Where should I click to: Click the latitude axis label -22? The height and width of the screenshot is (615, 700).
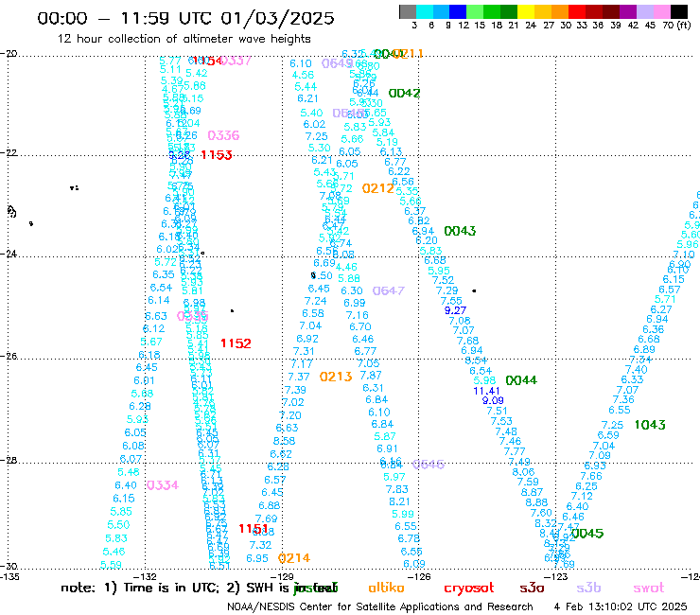coord(9,153)
